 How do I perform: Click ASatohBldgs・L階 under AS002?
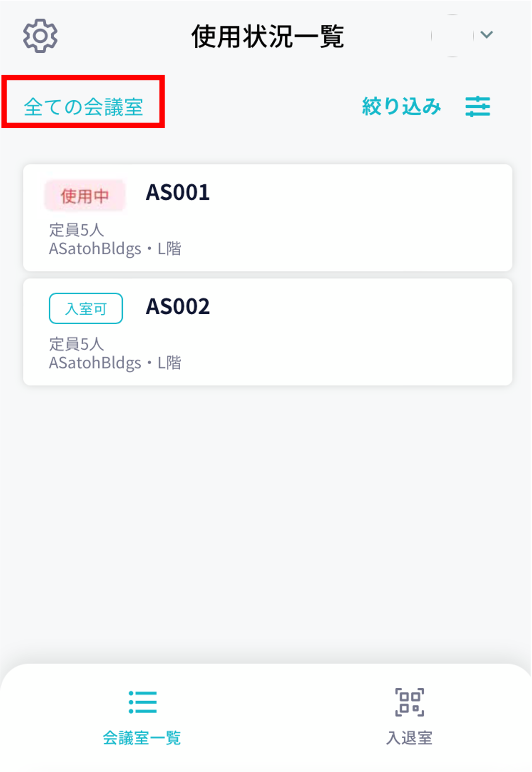tap(115, 363)
